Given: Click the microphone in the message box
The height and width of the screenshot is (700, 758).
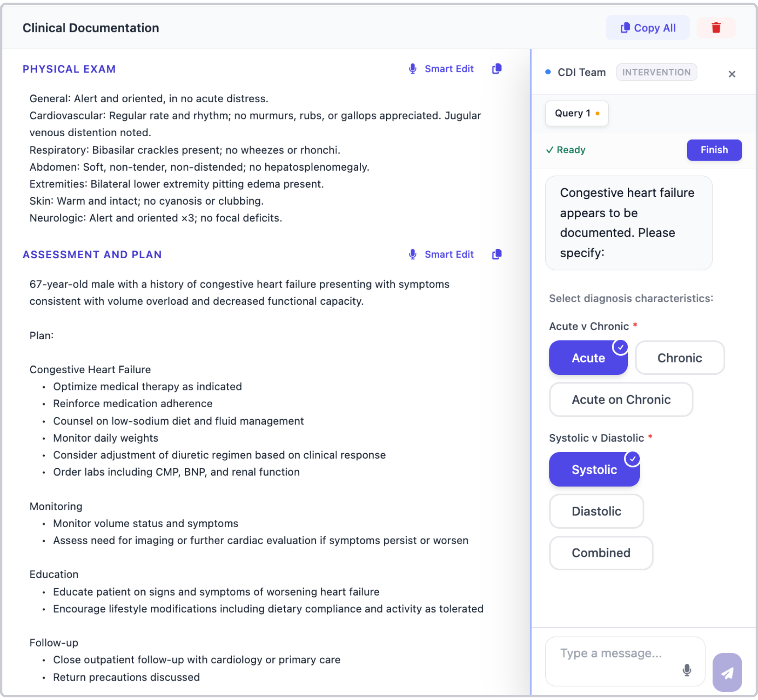Looking at the screenshot, I should pos(686,670).
